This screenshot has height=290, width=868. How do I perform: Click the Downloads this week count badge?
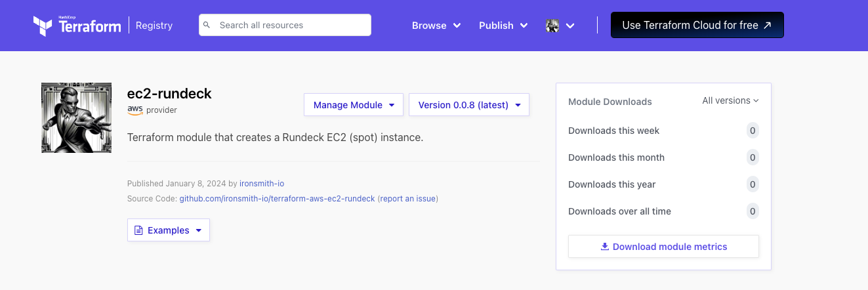(x=753, y=131)
